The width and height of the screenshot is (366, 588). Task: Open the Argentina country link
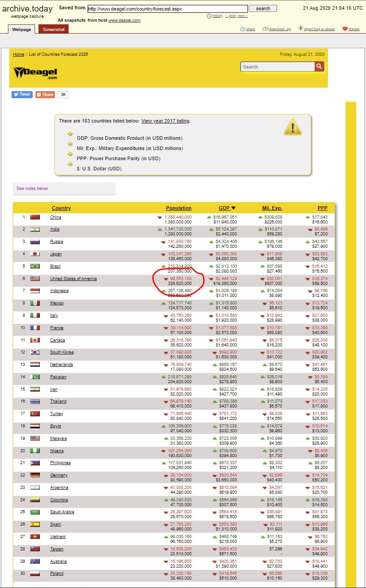pos(59,488)
